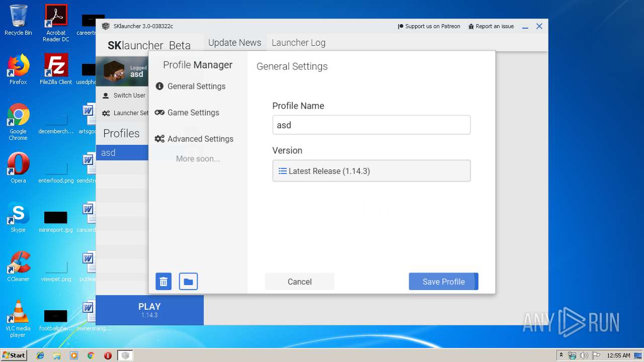
Task: Open Windows Explorer from taskbar
Action: coord(57,355)
